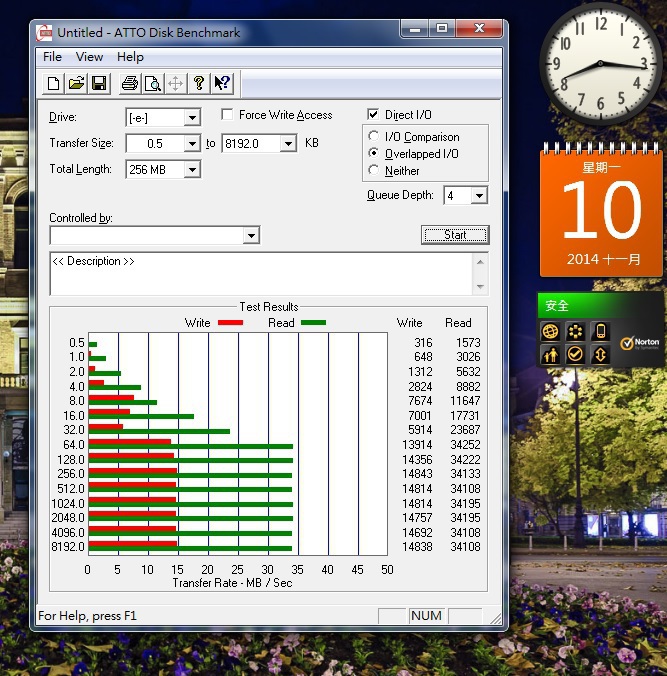Screen dimensions: 667x676
Task: Click description scrollbar down arrow
Action: (480, 287)
